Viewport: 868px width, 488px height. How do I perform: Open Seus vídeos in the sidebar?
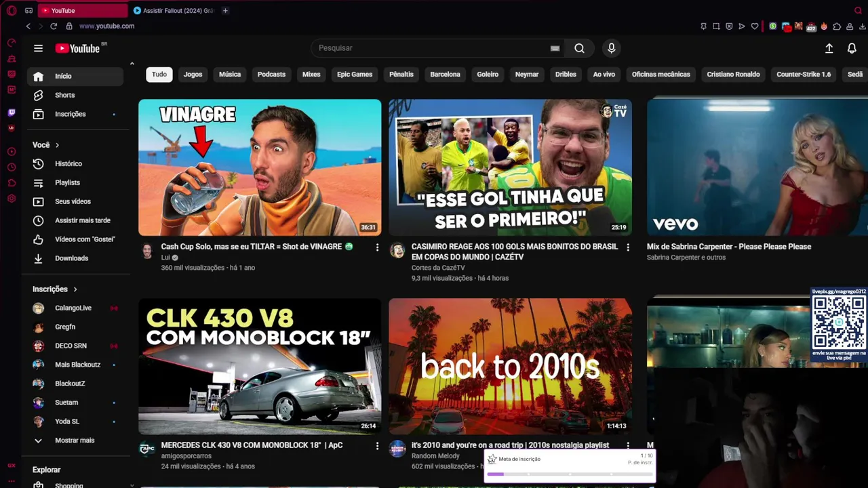75,201
